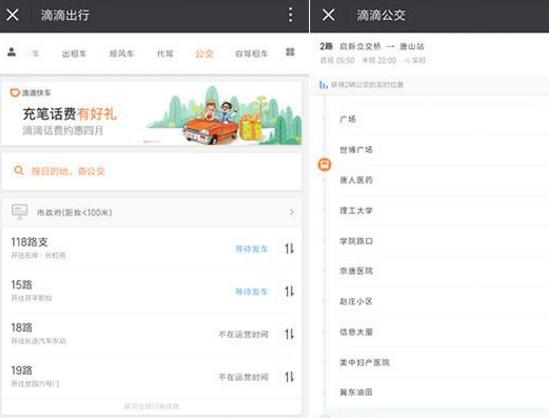Image resolution: width=549 pixels, height=418 pixels.
Task: Tap 不在运营时间 status on 19路 row
Action: [243, 377]
